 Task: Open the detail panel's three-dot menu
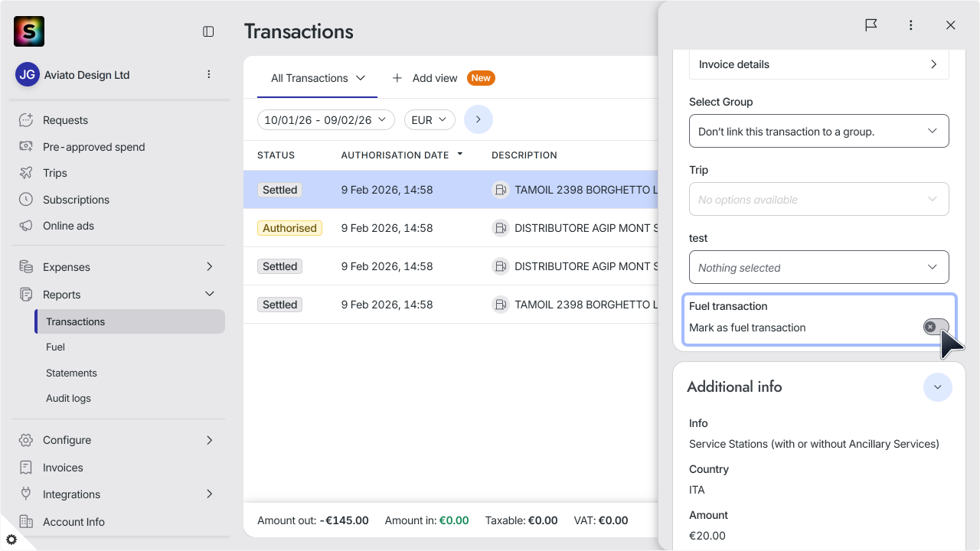(911, 25)
